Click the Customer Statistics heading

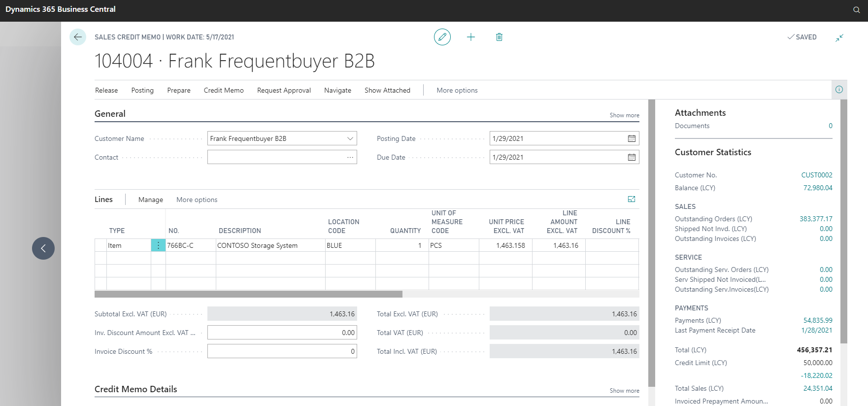713,152
